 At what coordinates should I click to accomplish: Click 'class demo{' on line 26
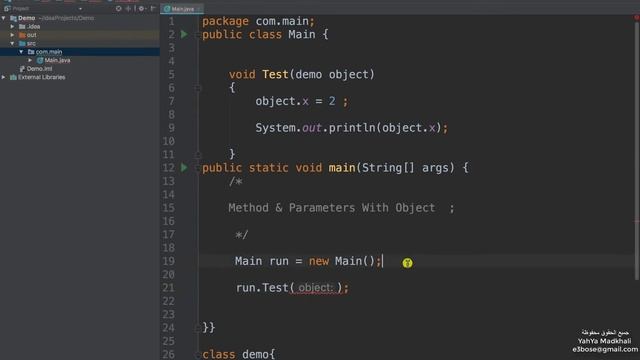(x=239, y=354)
